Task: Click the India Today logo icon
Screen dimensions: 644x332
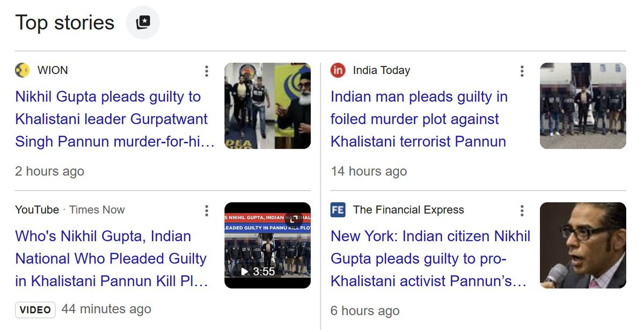Action: (338, 70)
